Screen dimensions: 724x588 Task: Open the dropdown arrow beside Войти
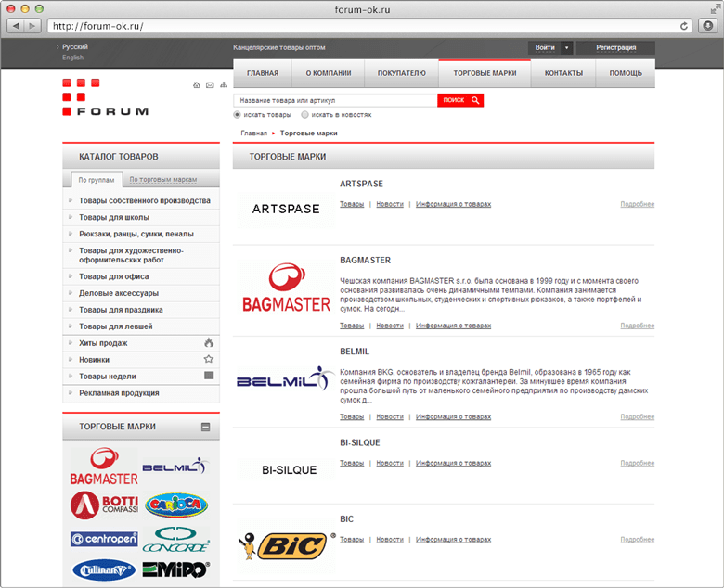click(x=566, y=47)
